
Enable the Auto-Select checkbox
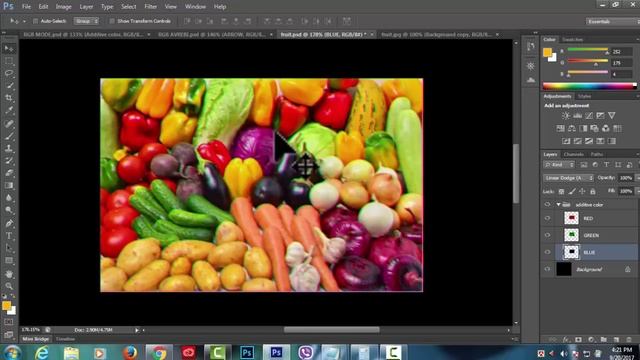(35, 21)
